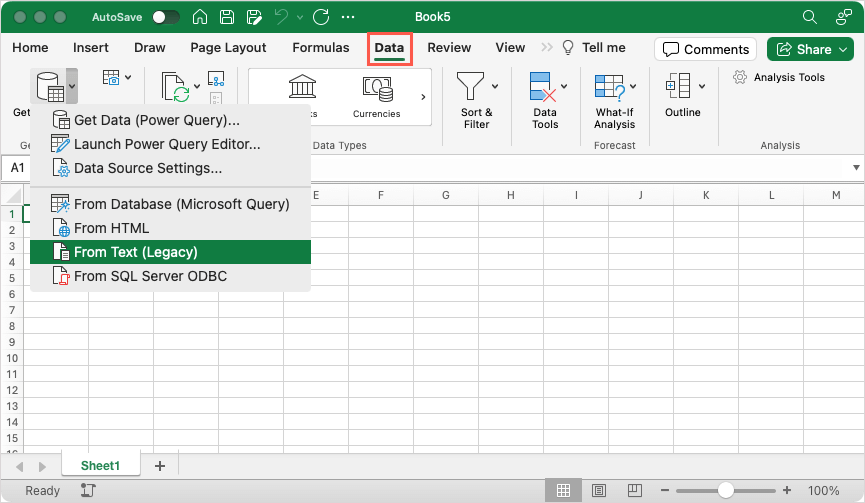Image resolution: width=865 pixels, height=503 pixels.
Task: Click the Analysis Tools gear icon
Action: 740,77
